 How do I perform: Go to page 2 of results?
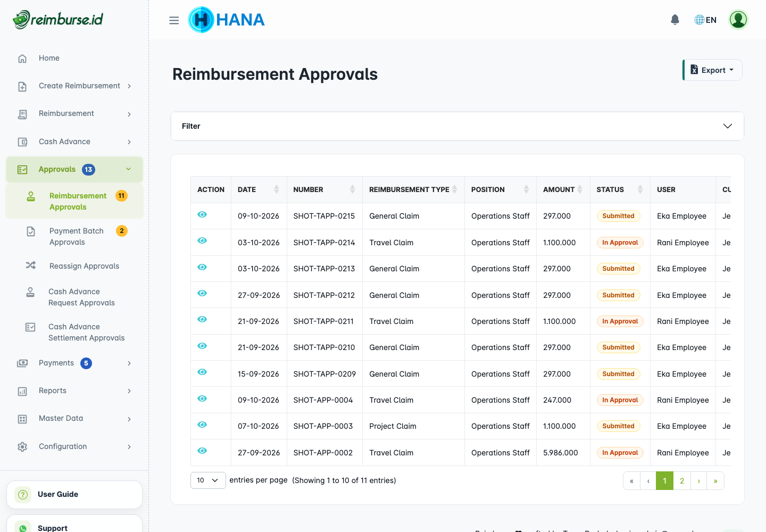(x=682, y=481)
